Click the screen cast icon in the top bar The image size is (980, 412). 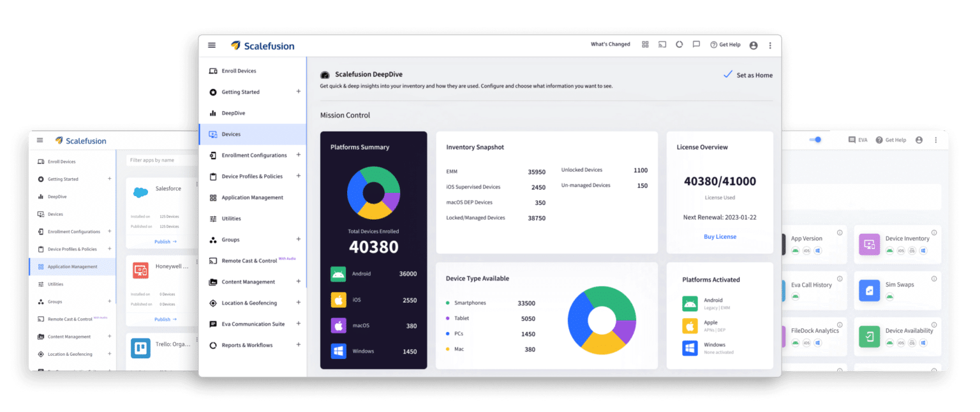pyautogui.click(x=662, y=44)
